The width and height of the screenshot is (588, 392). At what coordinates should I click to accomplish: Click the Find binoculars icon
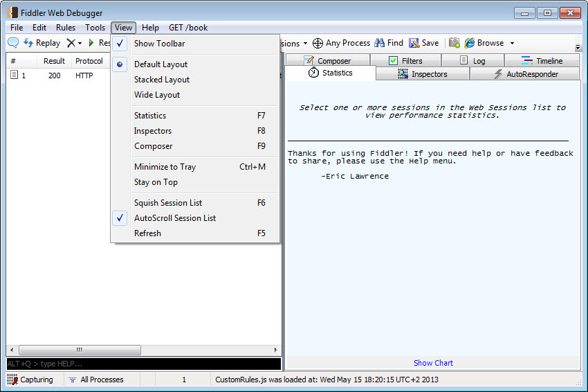click(380, 43)
